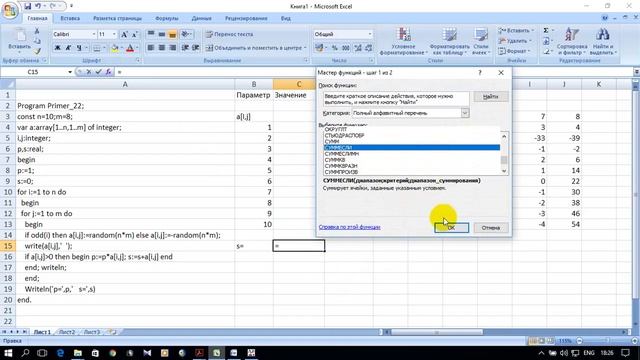The image size is (640, 360).
Task: Toggle Bold (Ж) formatting
Action: click(x=58, y=48)
